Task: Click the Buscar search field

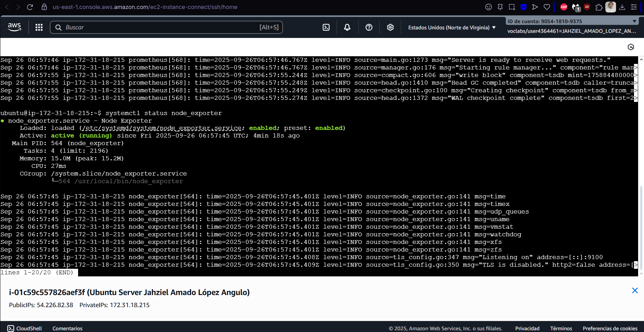Action: coord(166,27)
